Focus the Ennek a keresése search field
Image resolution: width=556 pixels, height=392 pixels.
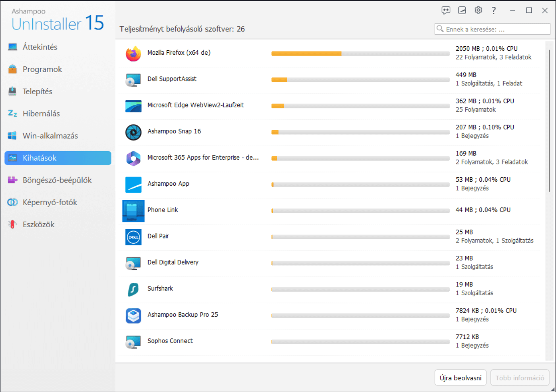[x=492, y=29]
